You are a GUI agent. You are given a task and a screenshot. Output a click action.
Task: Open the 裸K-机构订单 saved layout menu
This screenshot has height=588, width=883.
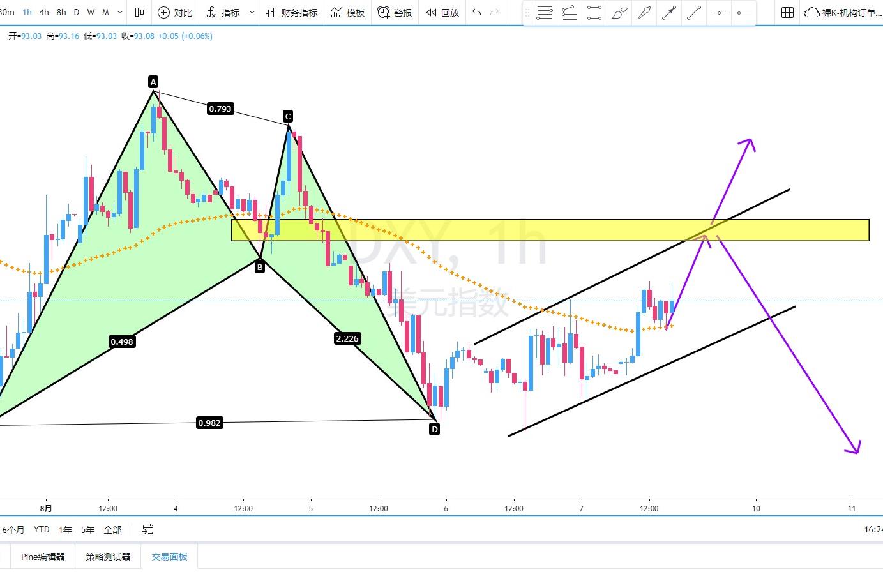tap(843, 12)
